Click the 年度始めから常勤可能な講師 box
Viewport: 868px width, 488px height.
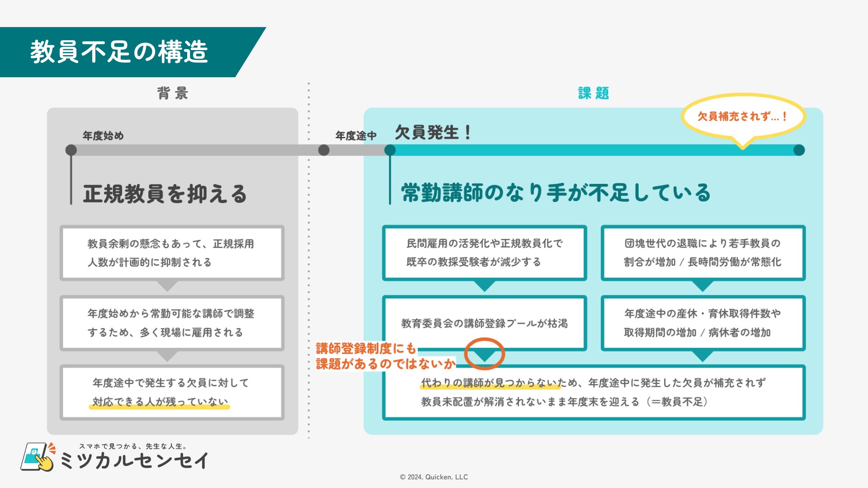172,323
